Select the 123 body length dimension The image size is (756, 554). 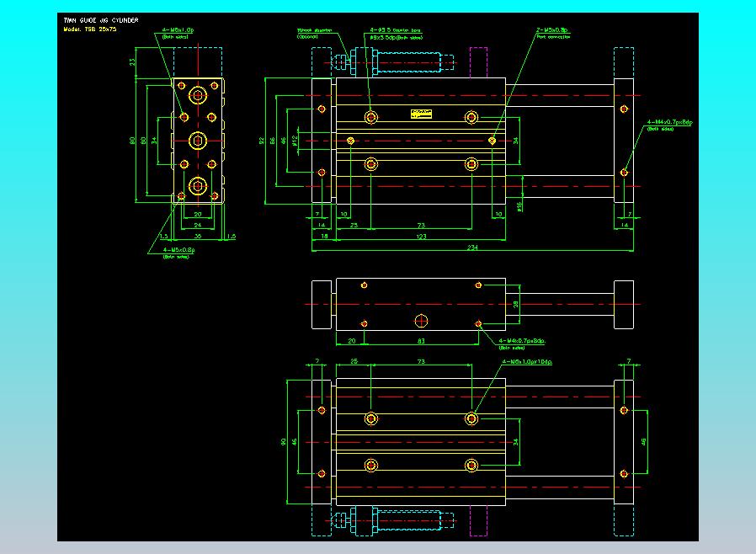click(421, 237)
